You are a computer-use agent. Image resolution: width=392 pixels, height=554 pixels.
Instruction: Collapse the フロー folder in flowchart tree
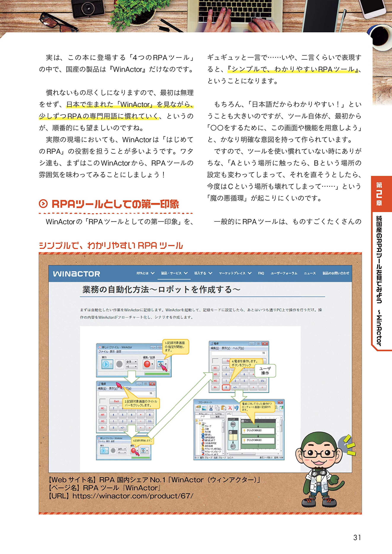[197, 423]
